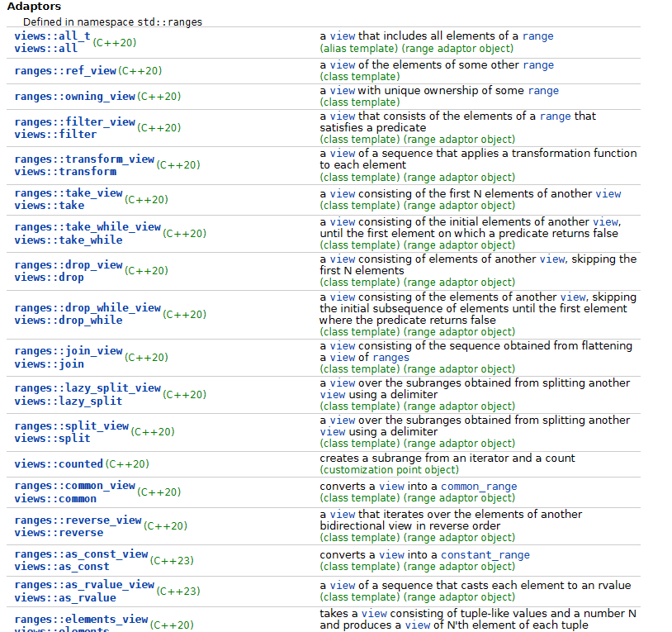This screenshot has height=632, width=672.
Task: Open the ranges::ref_view link
Action: pos(65,71)
